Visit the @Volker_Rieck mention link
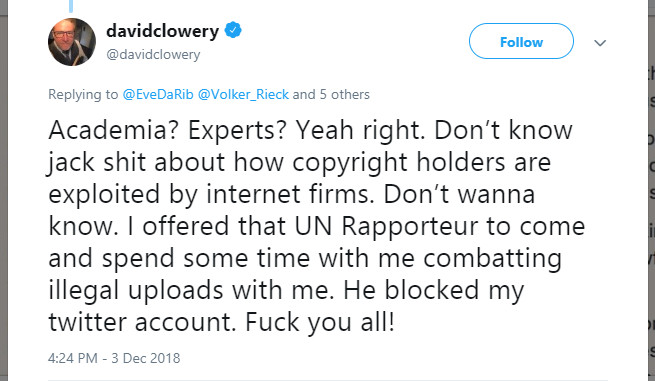Screen dimensions: 655x381 243,94
